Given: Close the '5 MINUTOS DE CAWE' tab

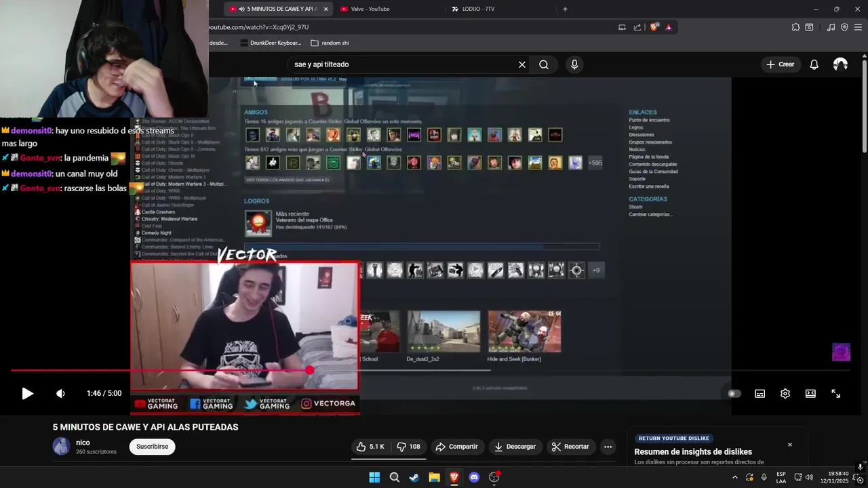Looking at the screenshot, I should pyautogui.click(x=326, y=9).
